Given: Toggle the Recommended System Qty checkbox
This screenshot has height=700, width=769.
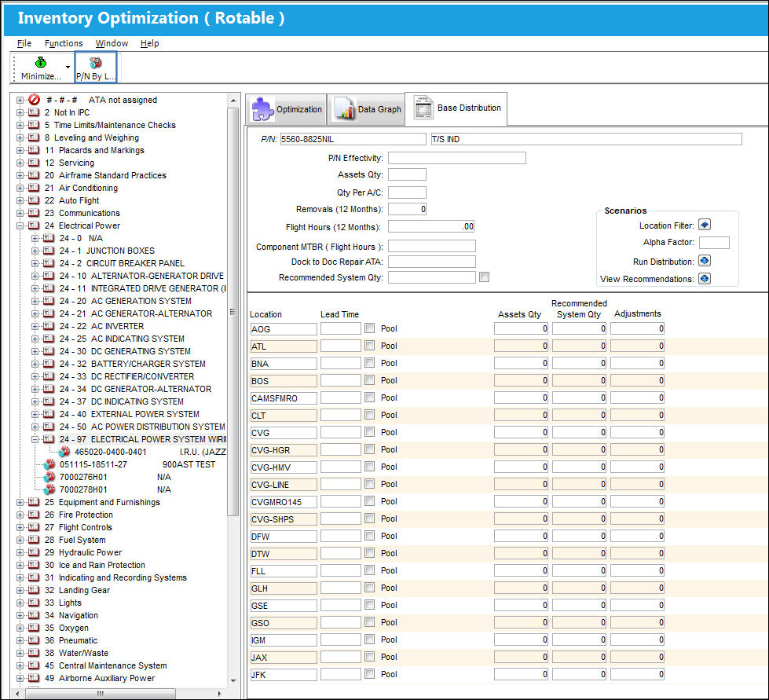Looking at the screenshot, I should click(485, 277).
